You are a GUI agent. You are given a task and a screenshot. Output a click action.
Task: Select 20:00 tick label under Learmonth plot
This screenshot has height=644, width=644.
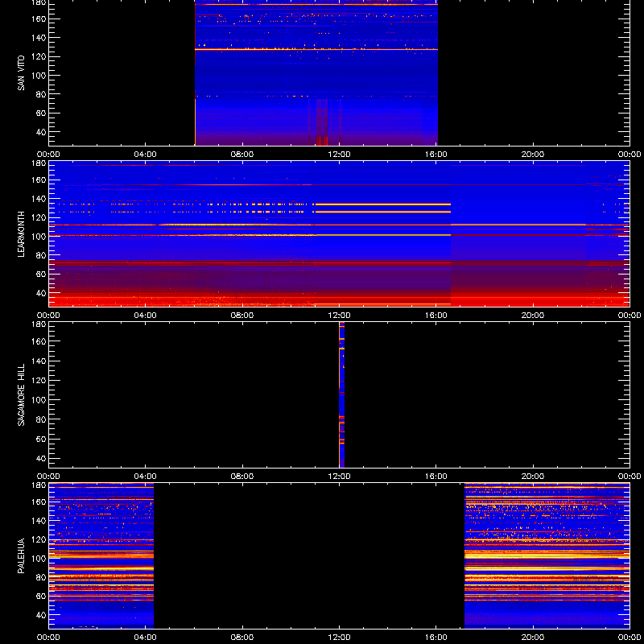pyautogui.click(x=533, y=316)
